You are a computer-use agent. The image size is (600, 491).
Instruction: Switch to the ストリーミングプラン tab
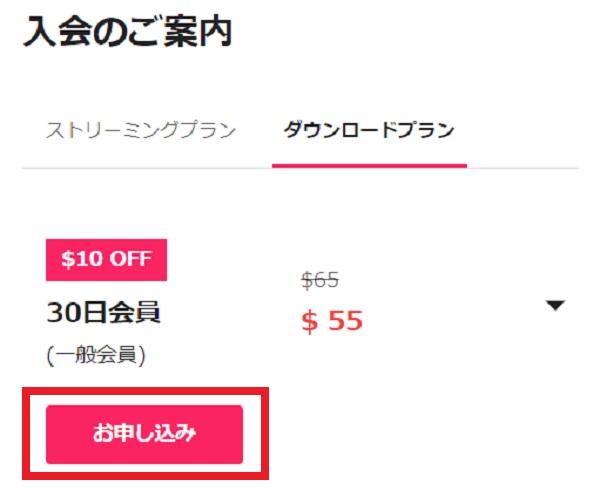[140, 131]
